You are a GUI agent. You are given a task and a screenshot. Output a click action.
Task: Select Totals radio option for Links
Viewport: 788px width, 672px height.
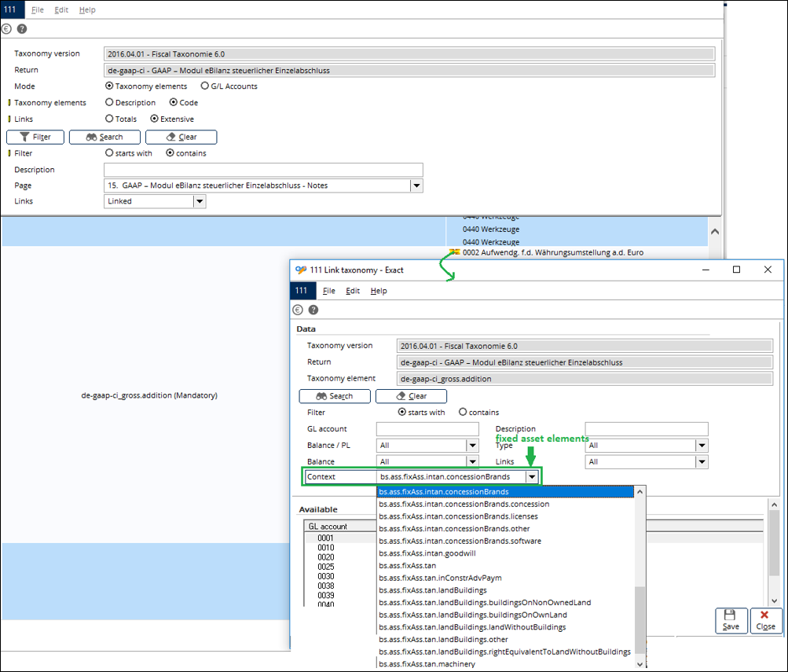point(109,119)
